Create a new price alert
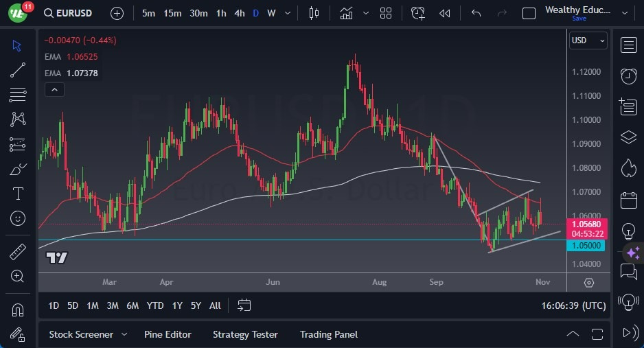The width and height of the screenshot is (644, 348). coord(417,13)
